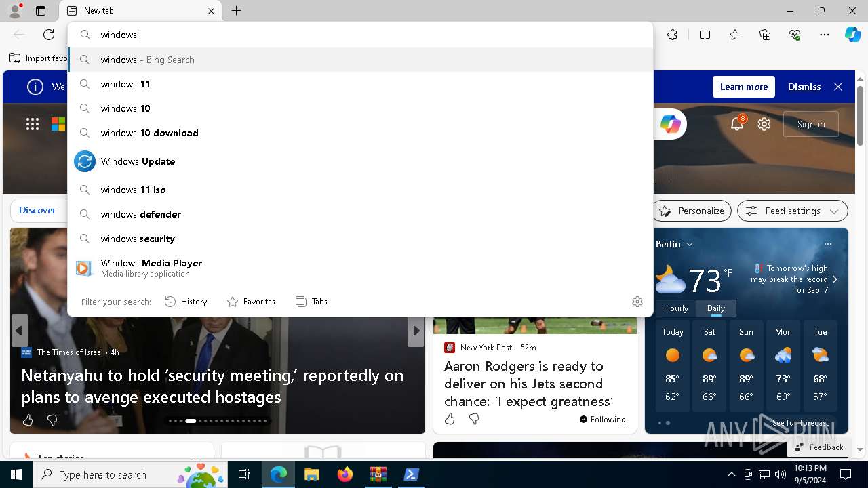The image size is (868, 488).
Task: Open the volume icon in system tray
Action: (x=781, y=474)
